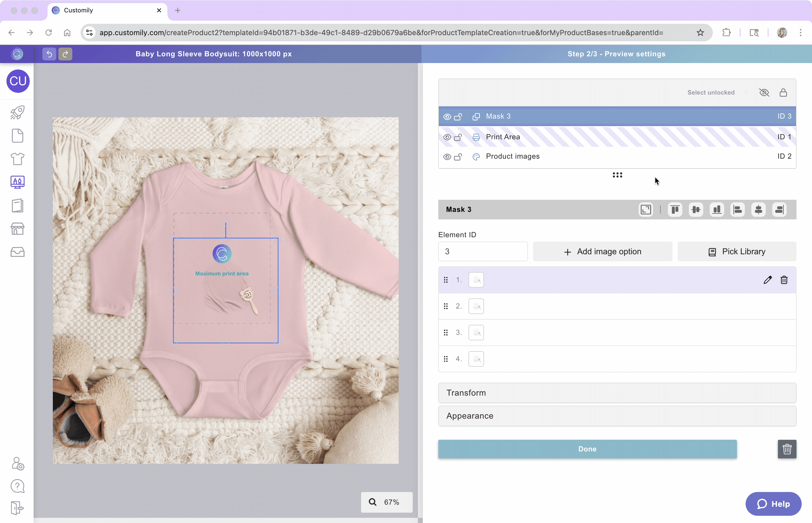This screenshot has height=523, width=812.
Task: Open the t-shirt products sidebar icon
Action: (x=17, y=159)
